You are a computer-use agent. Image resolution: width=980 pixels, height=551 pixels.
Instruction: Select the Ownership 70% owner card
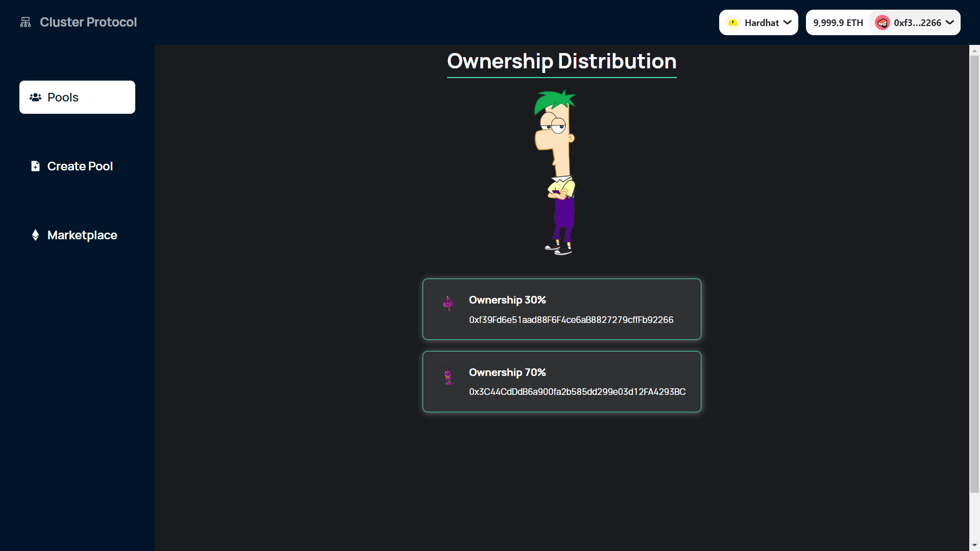(x=561, y=382)
